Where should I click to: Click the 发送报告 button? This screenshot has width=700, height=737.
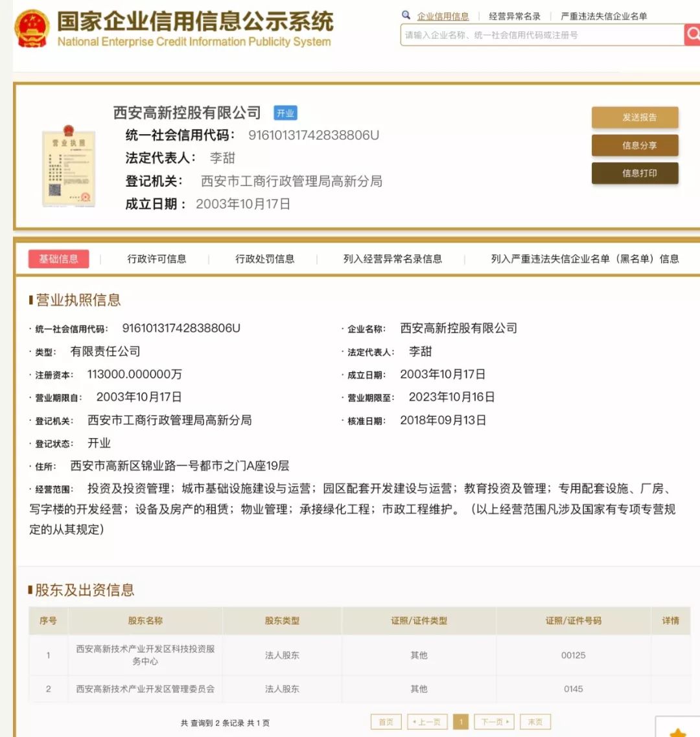point(635,117)
